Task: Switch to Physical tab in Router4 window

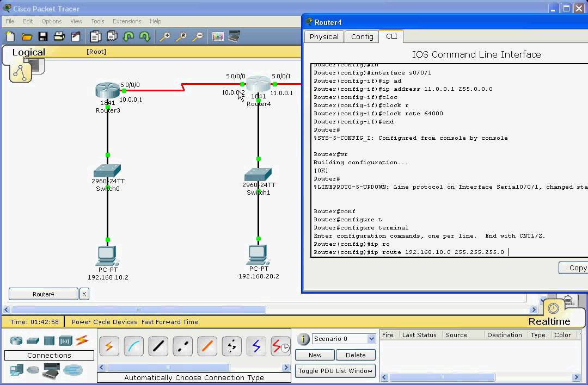Action: point(324,36)
